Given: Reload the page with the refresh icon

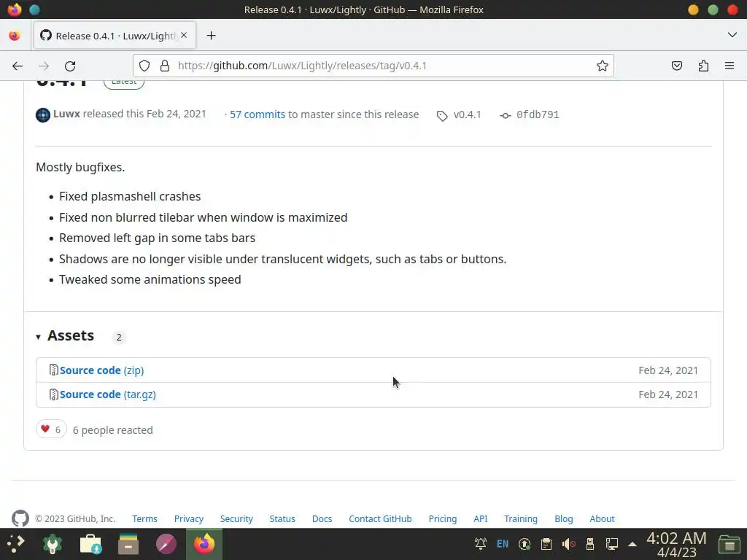Looking at the screenshot, I should (70, 66).
